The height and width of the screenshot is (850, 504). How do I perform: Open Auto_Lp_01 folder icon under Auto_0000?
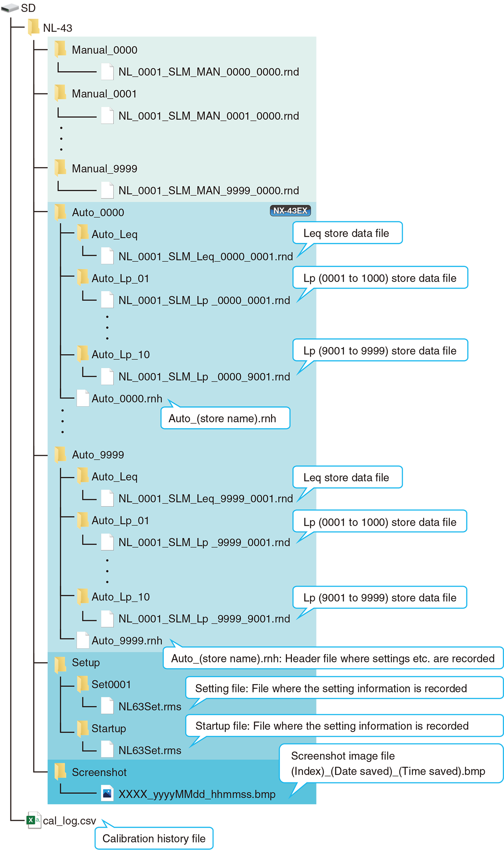click(83, 278)
